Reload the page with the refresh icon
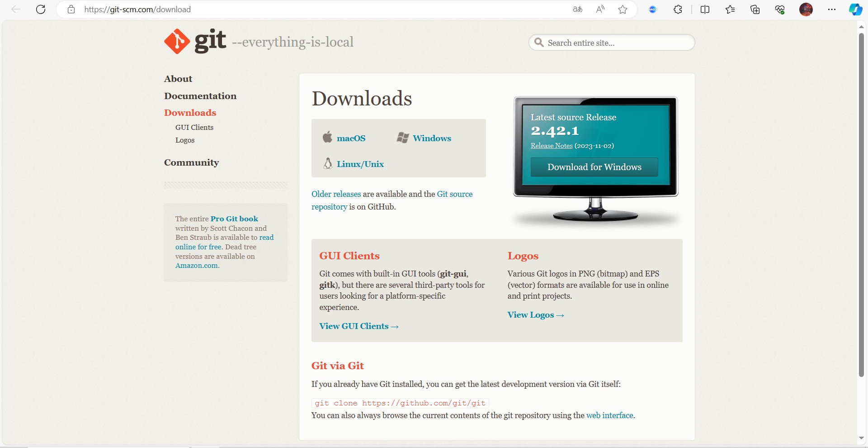Image resolution: width=868 pixels, height=448 pixels. 41,10
